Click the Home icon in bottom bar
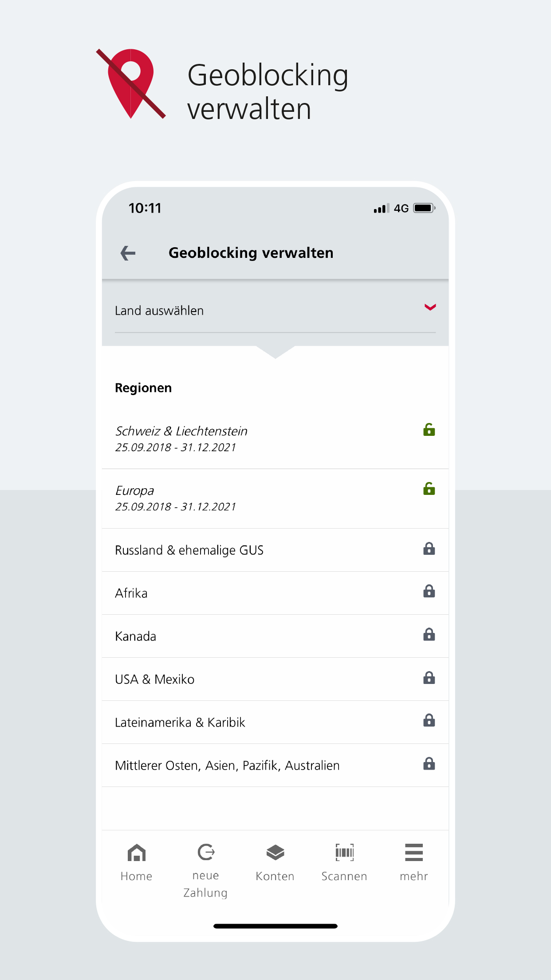Screen dimensions: 551x980 pos(136,853)
